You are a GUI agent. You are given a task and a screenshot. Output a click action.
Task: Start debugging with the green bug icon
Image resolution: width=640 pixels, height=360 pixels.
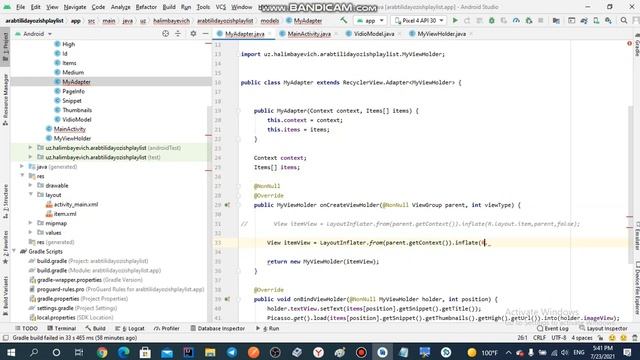point(492,20)
